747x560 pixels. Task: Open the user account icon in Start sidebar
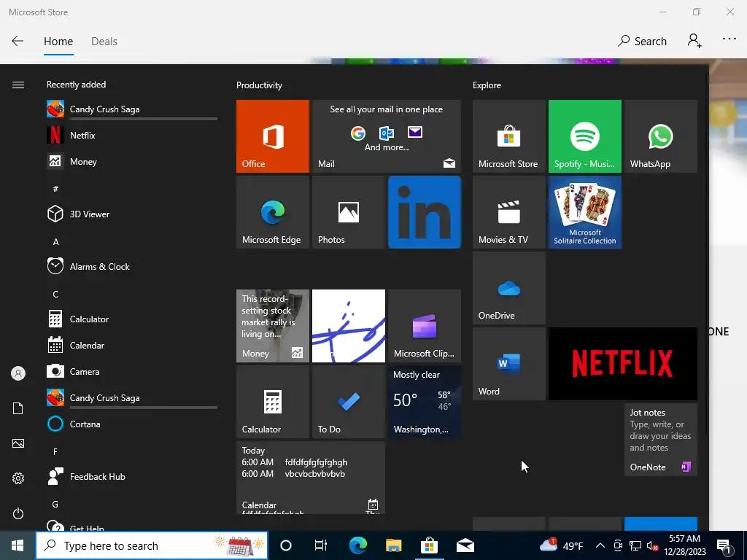pyautogui.click(x=18, y=373)
